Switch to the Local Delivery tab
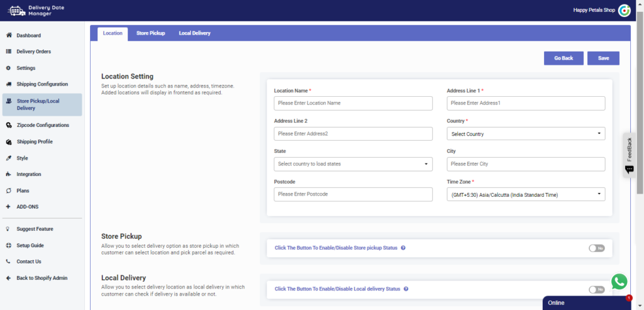Image resolution: width=644 pixels, height=310 pixels. point(194,33)
